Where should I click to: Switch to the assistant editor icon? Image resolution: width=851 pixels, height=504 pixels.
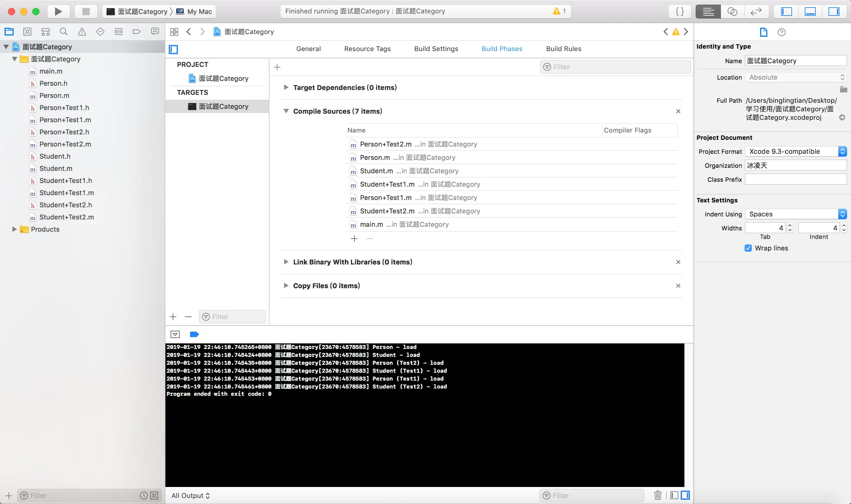pyautogui.click(x=732, y=11)
